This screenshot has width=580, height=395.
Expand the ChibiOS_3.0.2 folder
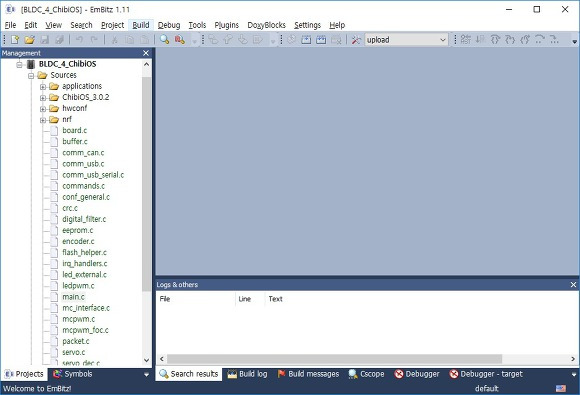[43, 98]
